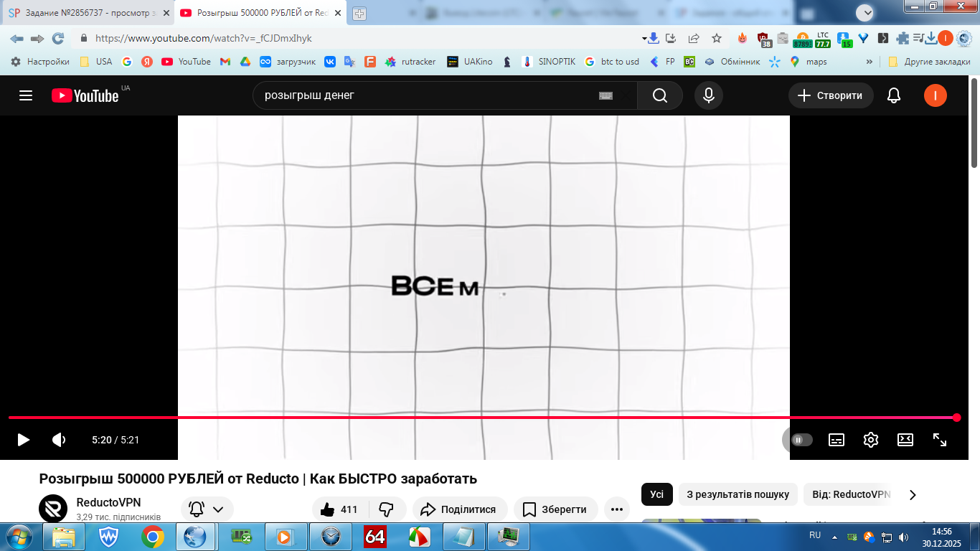Open YouTube notifications bell
This screenshot has height=551, width=980.
894,95
